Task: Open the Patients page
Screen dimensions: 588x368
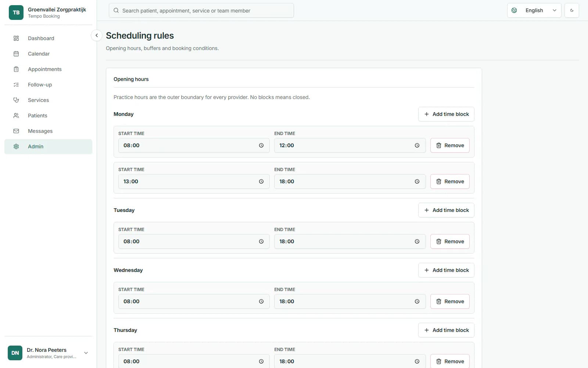Action: pyautogui.click(x=48, y=116)
